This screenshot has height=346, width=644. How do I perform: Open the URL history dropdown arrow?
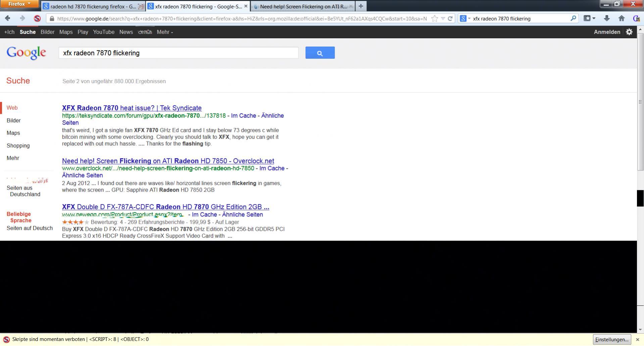[443, 18]
